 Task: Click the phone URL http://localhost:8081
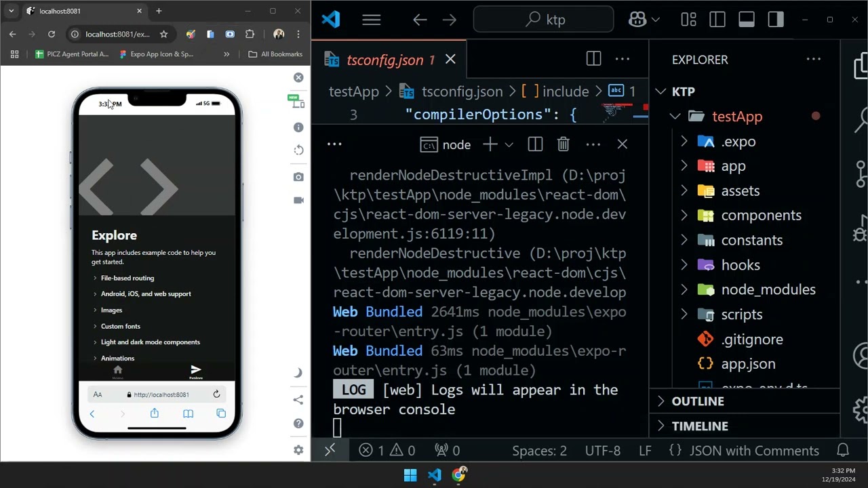(161, 394)
